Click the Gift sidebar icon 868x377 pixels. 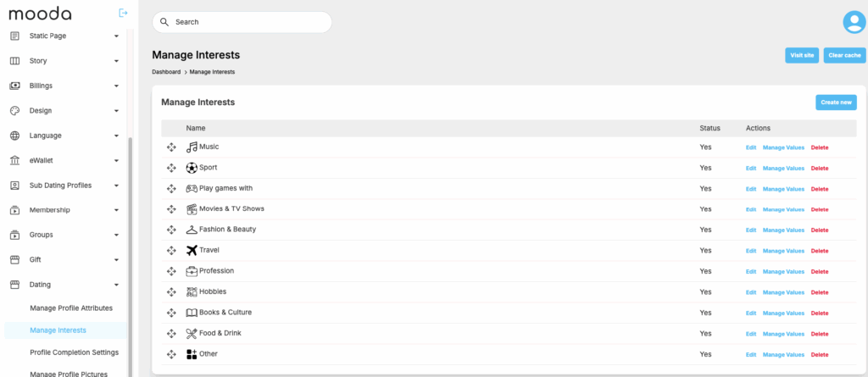tap(14, 259)
